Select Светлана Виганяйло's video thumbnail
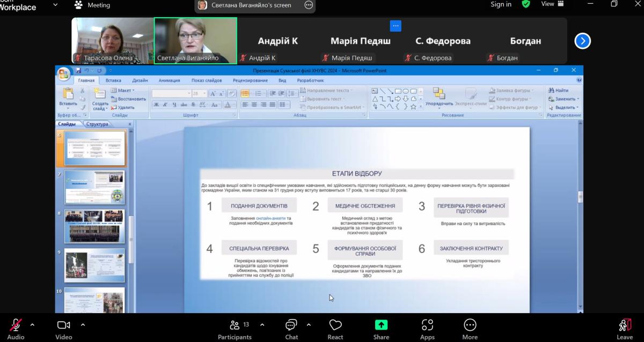The width and height of the screenshot is (644, 342). 195,41
